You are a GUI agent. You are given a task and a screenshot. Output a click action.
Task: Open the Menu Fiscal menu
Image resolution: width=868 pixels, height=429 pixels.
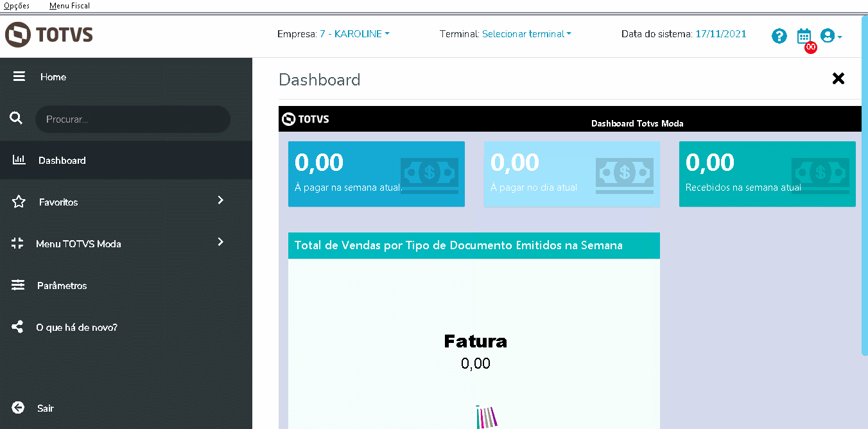69,6
